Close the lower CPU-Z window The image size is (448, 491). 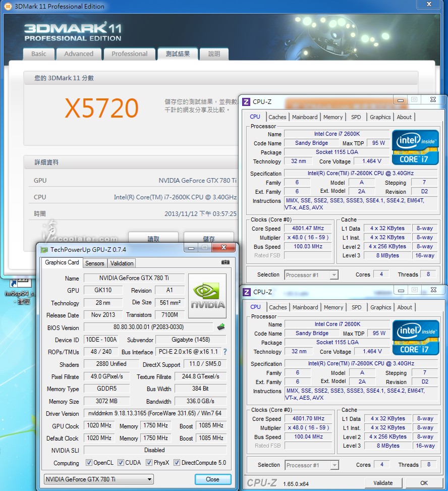coord(433,290)
